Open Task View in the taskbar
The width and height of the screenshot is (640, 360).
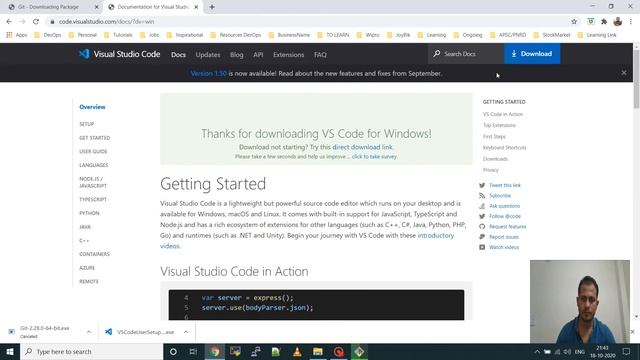pyautogui.click(x=193, y=351)
